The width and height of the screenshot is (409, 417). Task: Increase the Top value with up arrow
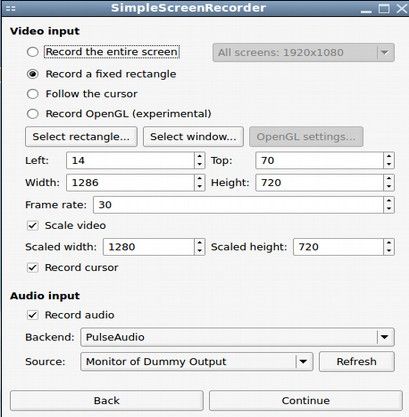click(389, 156)
